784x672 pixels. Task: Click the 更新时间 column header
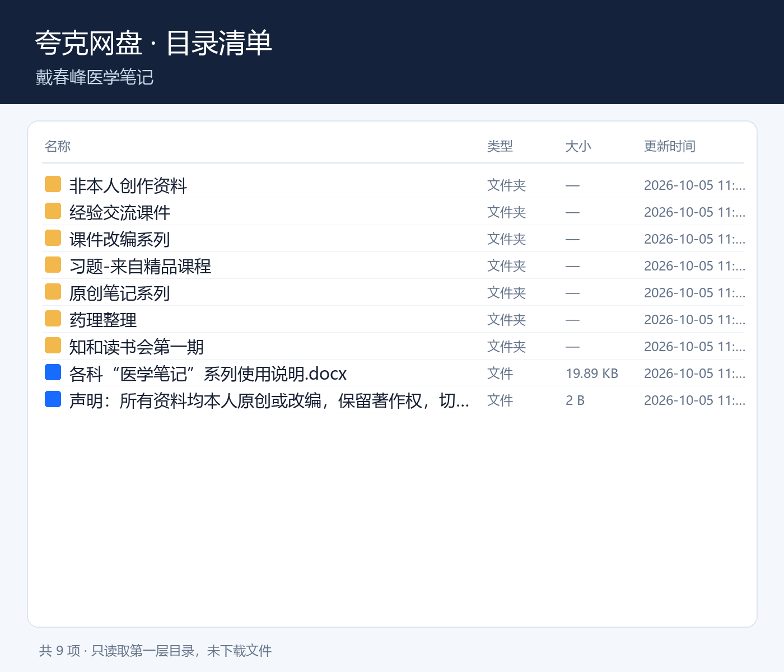tap(670, 146)
